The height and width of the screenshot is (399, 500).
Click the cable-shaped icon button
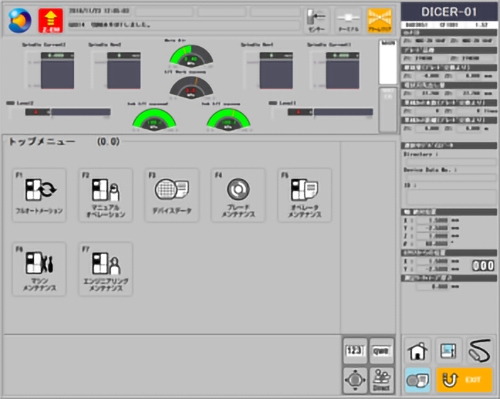pyautogui.click(x=480, y=351)
